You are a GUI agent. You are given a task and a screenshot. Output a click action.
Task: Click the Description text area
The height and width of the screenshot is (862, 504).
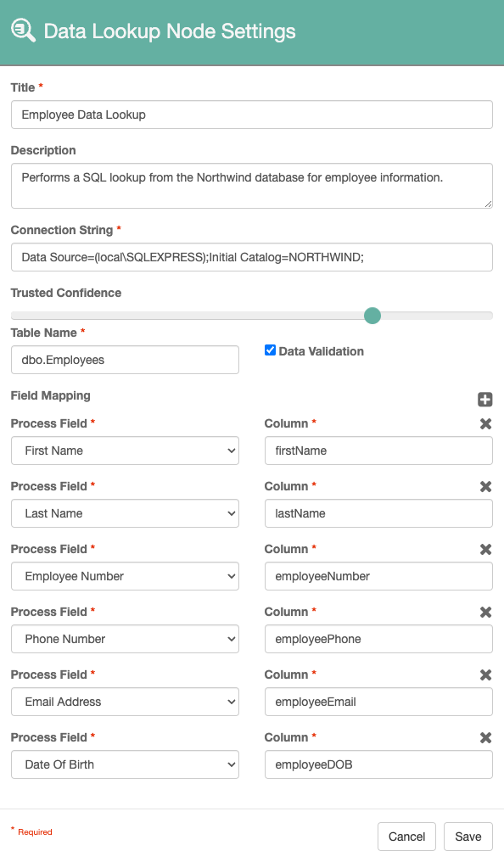pos(251,185)
